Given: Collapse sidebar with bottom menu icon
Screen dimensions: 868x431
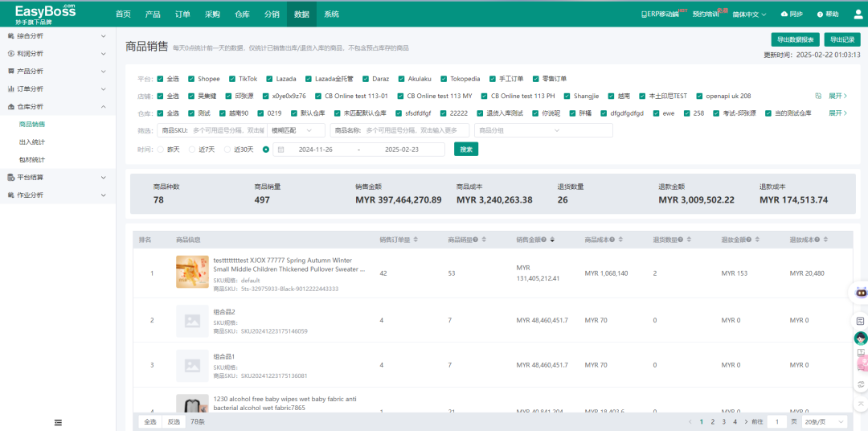Looking at the screenshot, I should click(x=58, y=423).
